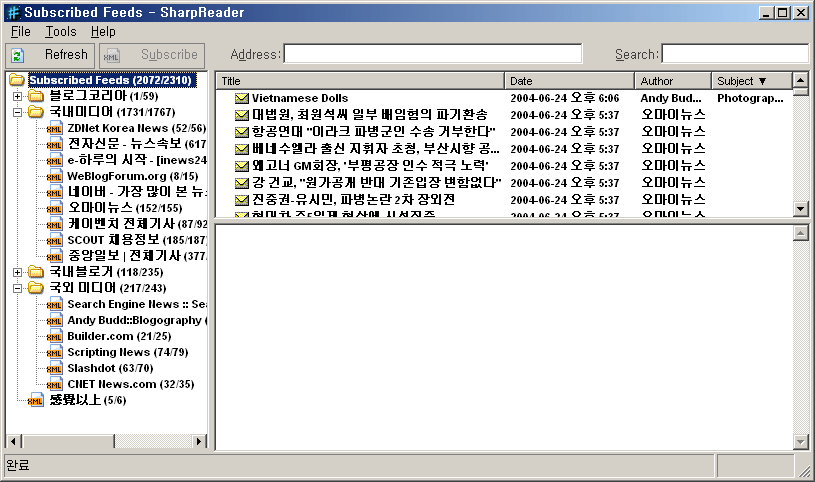Click XML icon of WeBlogForum.org feed
The image size is (815, 482).
coord(54,176)
